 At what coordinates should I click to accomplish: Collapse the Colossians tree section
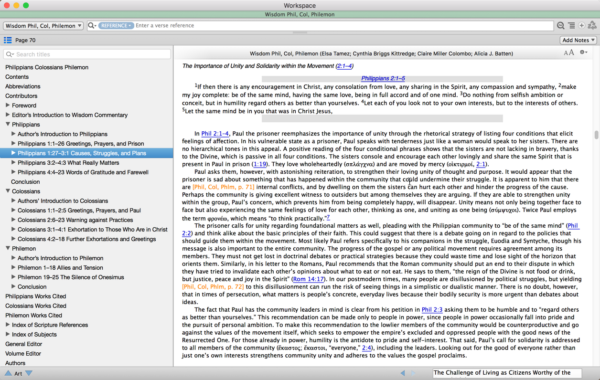tap(7, 191)
